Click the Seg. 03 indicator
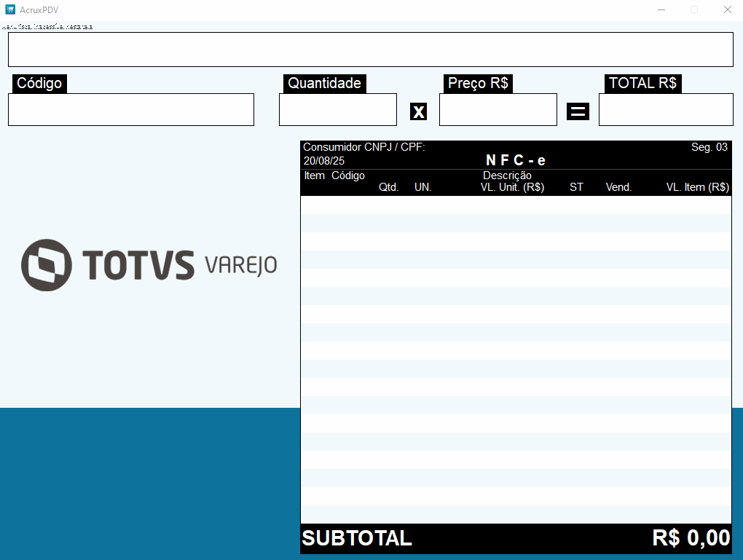 pyautogui.click(x=709, y=147)
